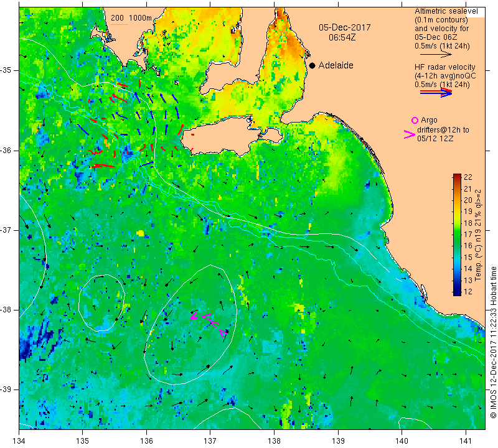Click the cyan 200m isobath legend line

click(x=120, y=24)
